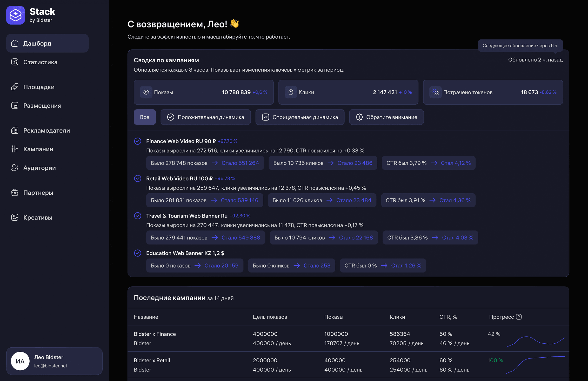The height and width of the screenshot is (381, 588).
Task: Click the 100% progress indicator for Bidster x Retail
Action: 495,360
